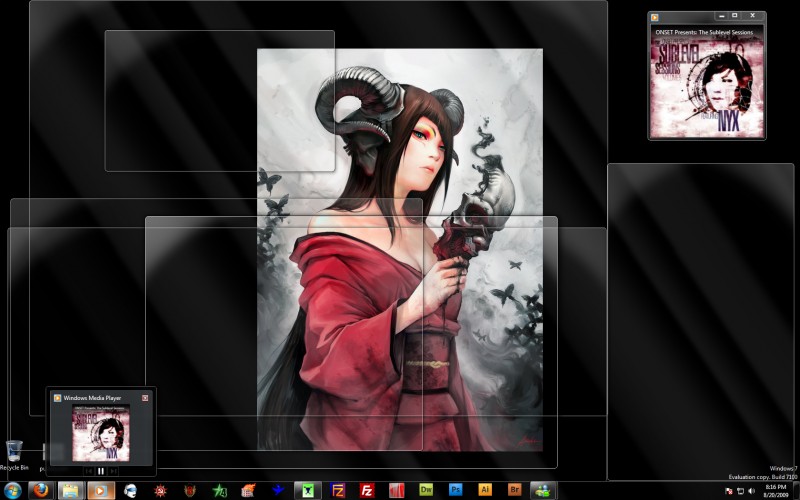Click Windows Media Player taskbar button
800x500 pixels.
click(100, 491)
